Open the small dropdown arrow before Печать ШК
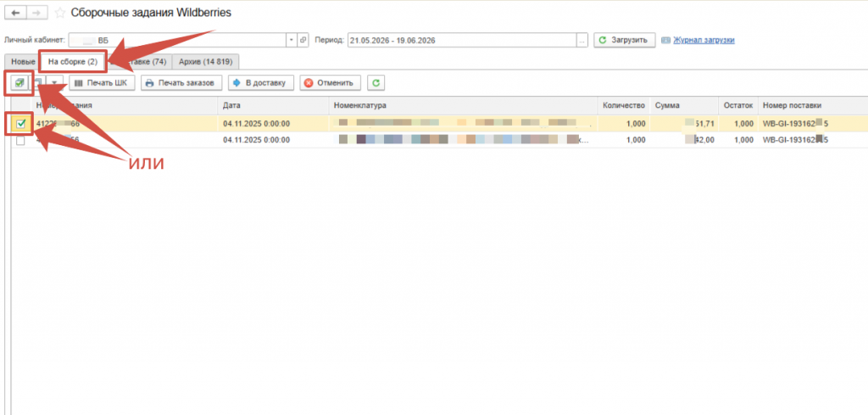The image size is (868, 415). (x=54, y=83)
